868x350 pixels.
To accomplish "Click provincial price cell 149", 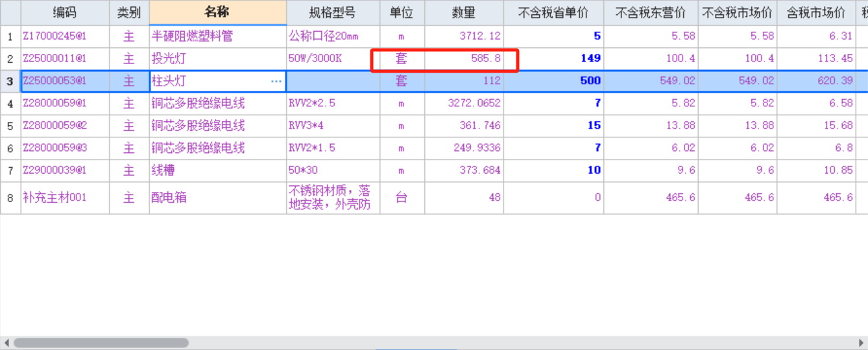I will pyautogui.click(x=553, y=59).
